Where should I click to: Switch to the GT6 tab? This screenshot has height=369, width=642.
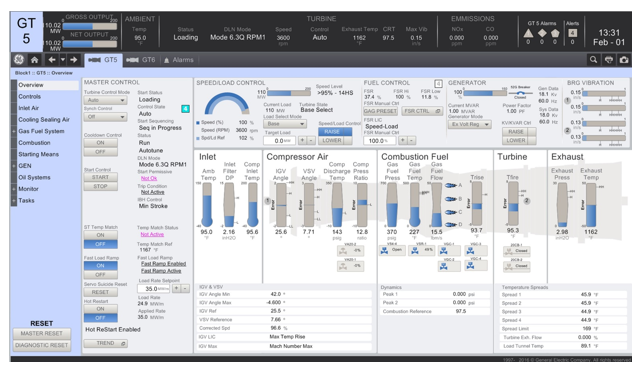141,60
